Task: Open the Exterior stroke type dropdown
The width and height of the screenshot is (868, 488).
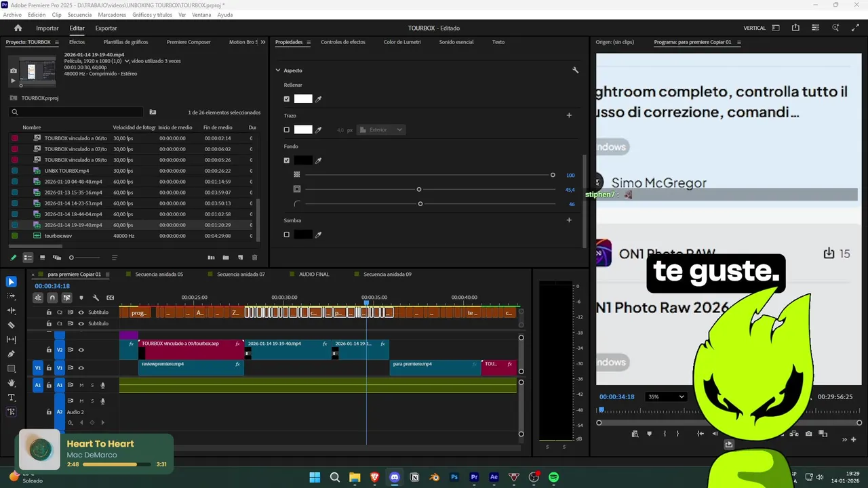Action: click(x=381, y=129)
